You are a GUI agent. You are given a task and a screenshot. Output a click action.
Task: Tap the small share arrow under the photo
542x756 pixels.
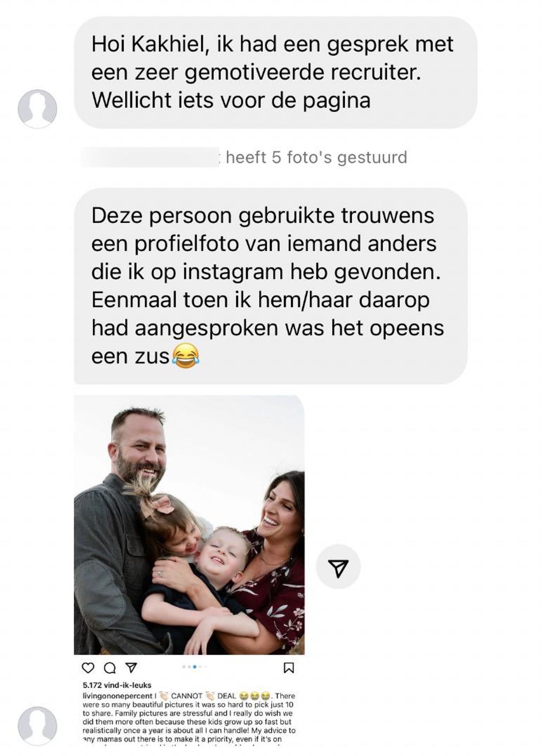tap(131, 667)
